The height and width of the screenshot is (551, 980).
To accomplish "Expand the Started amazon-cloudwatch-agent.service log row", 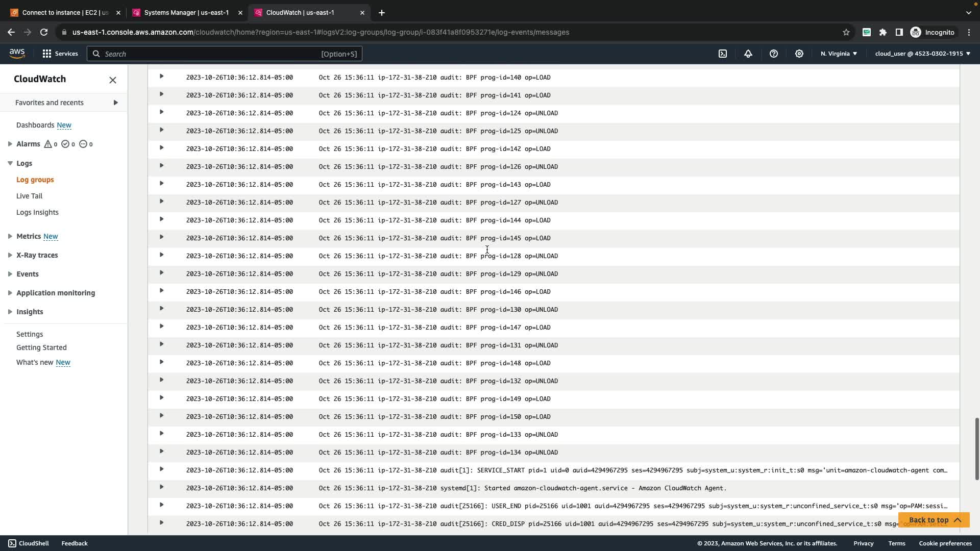I will pyautogui.click(x=161, y=487).
